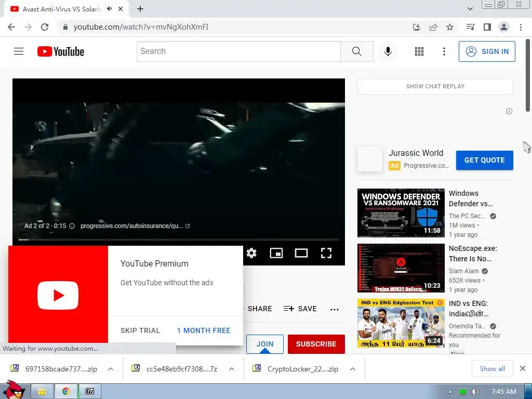The height and width of the screenshot is (399, 532).
Task: Open the YouTube apps grid
Action: pyautogui.click(x=419, y=51)
